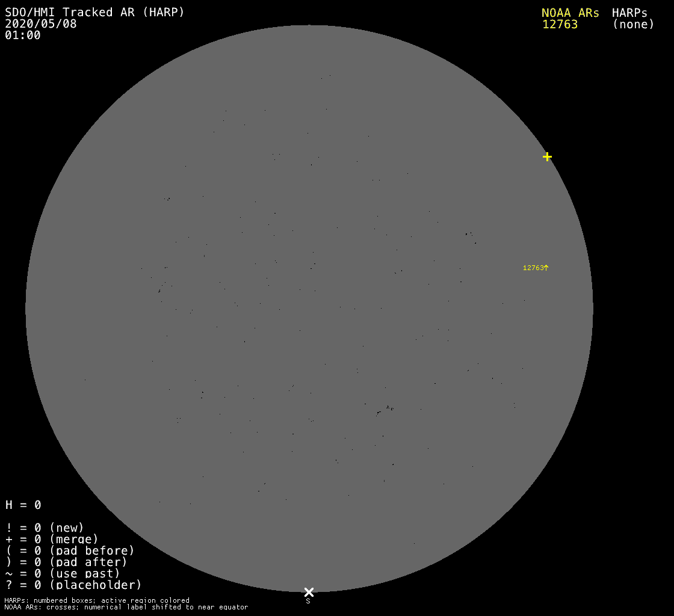
Task: Select the "( = 0 (pad before)" legend line
Action: [x=70, y=550]
